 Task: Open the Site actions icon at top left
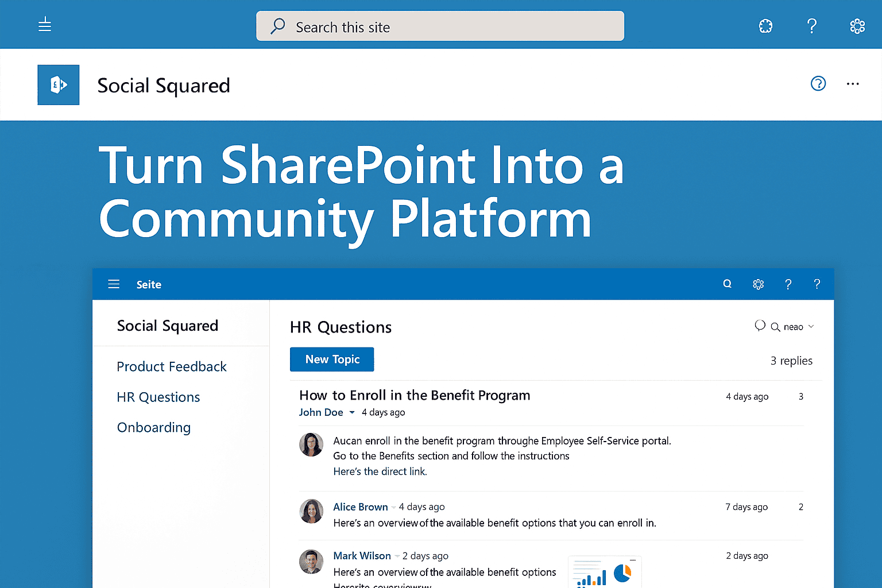click(x=45, y=25)
